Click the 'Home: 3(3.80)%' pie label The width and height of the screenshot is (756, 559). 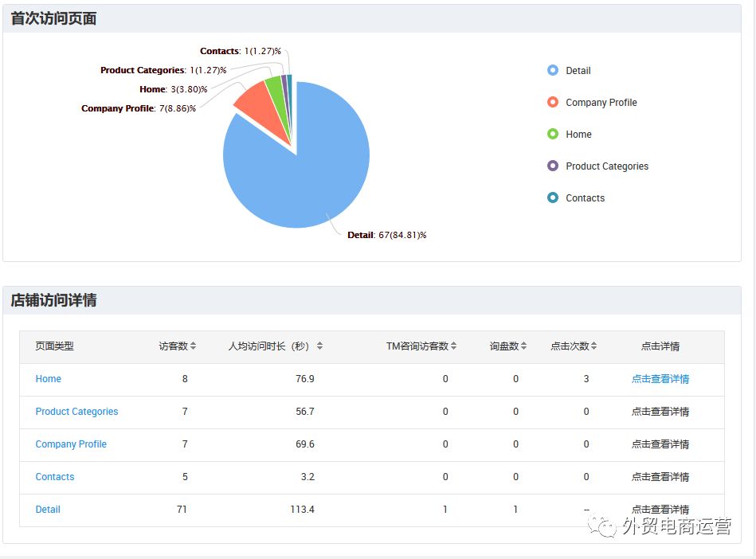click(174, 89)
